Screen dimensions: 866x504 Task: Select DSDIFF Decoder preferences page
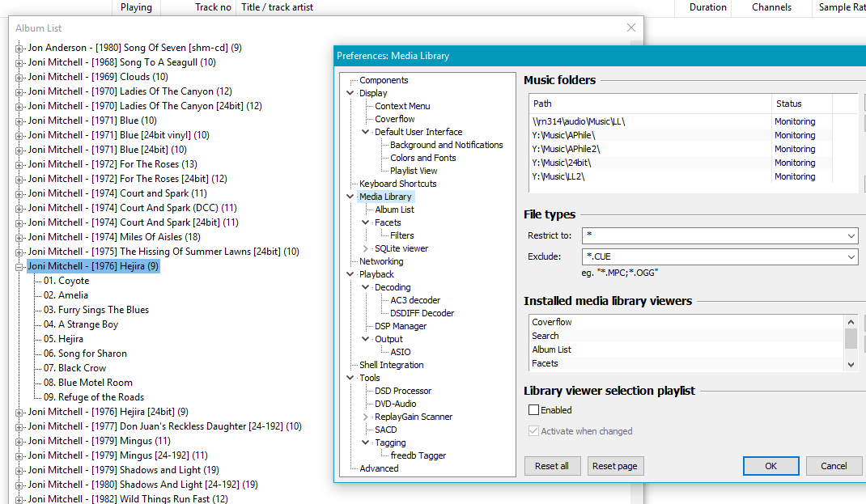[422, 313]
